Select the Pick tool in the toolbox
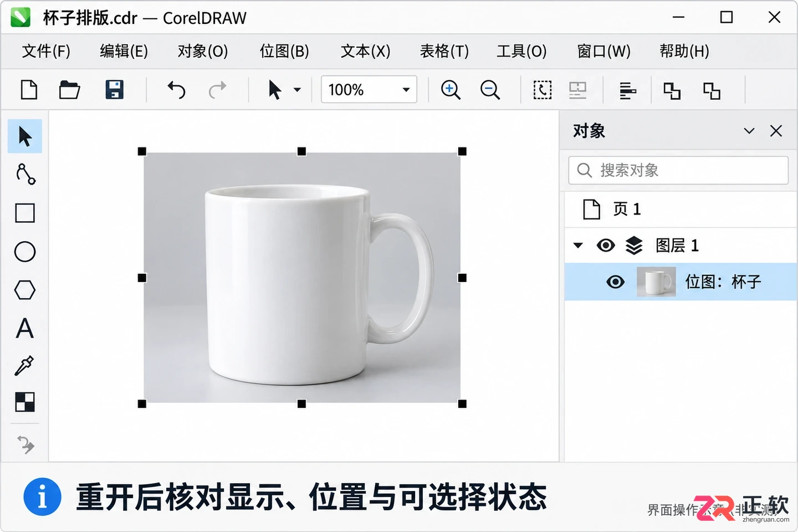Viewport: 798px width, 532px height. pyautogui.click(x=25, y=136)
